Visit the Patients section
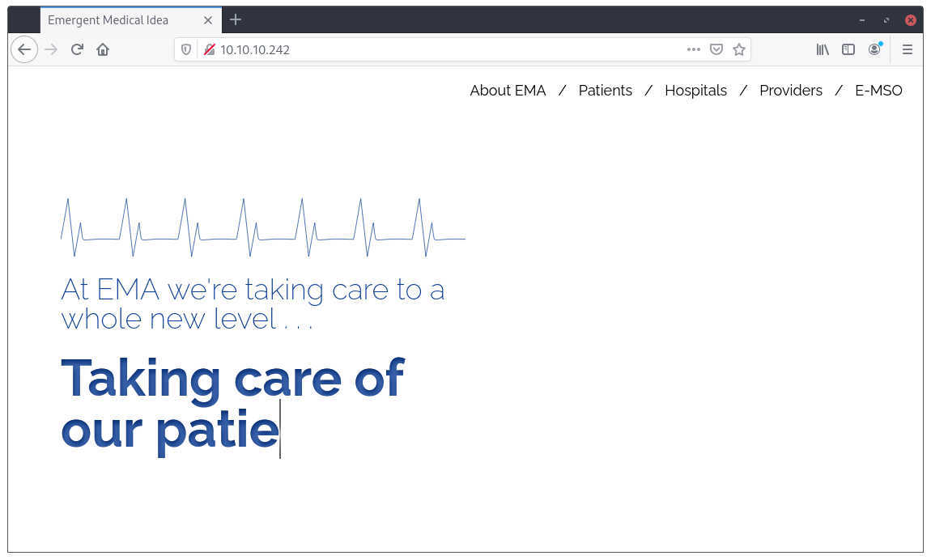This screenshot has width=931, height=560. tap(606, 90)
